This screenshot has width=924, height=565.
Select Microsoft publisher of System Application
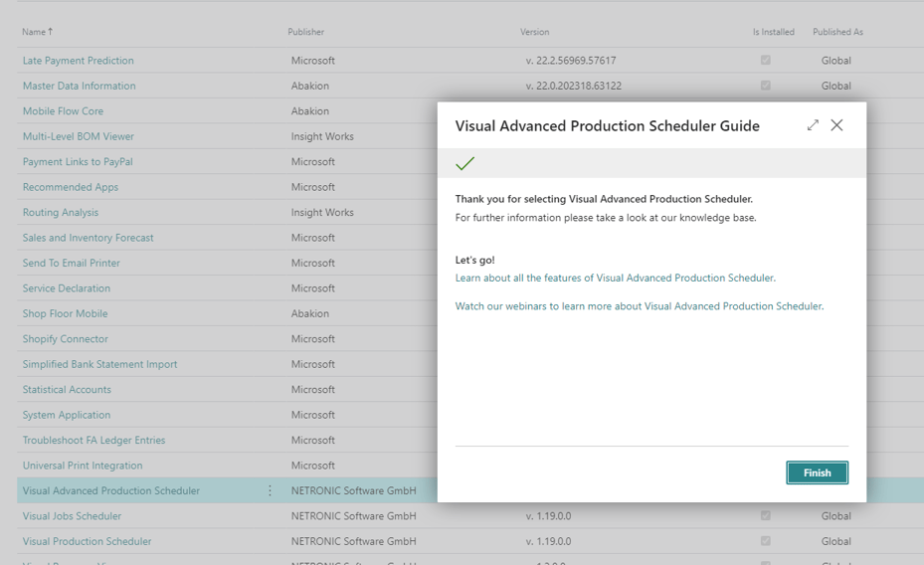click(313, 416)
